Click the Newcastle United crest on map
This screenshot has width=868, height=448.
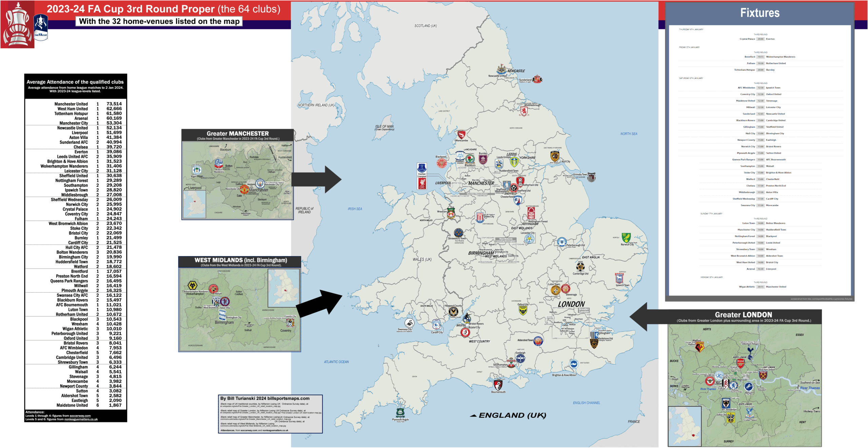tap(501, 69)
